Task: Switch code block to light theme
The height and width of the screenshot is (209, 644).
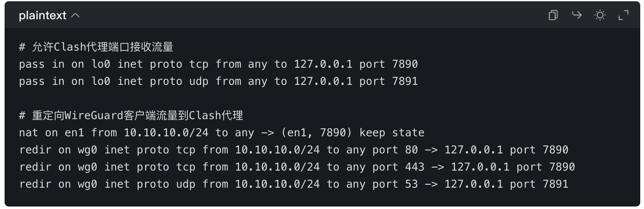Action: [x=600, y=15]
